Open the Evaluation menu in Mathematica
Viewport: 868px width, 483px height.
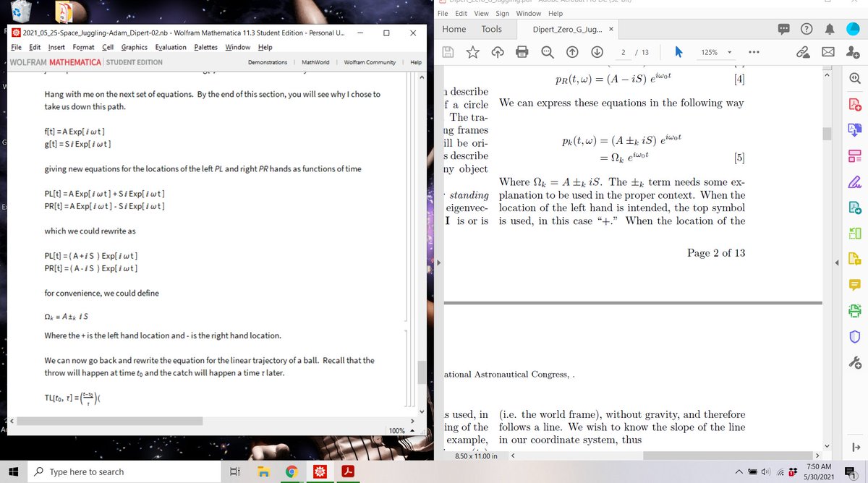[x=171, y=47]
